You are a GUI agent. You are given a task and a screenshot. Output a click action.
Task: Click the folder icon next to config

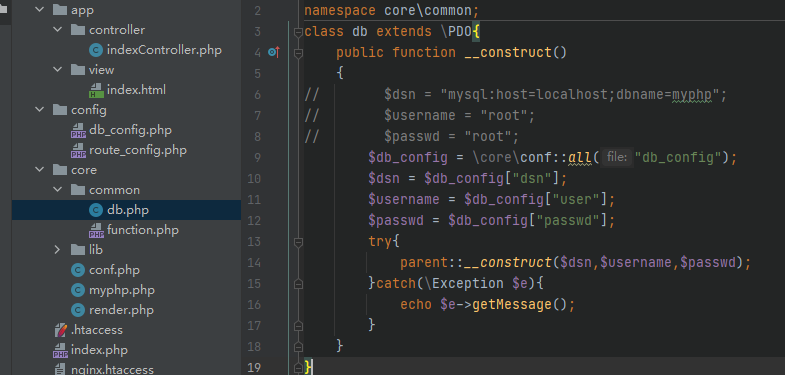tap(60, 110)
